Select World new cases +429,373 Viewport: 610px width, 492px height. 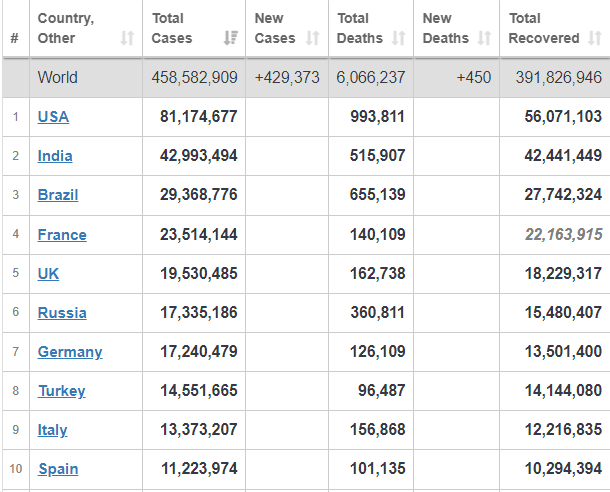pyautogui.click(x=287, y=77)
